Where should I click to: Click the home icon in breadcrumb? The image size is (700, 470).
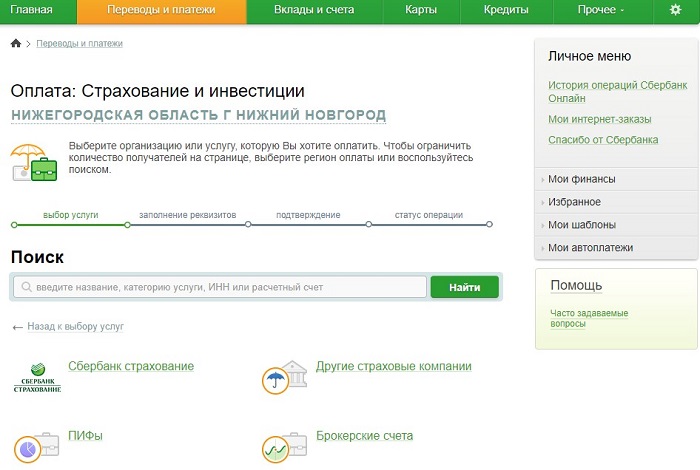[x=16, y=44]
